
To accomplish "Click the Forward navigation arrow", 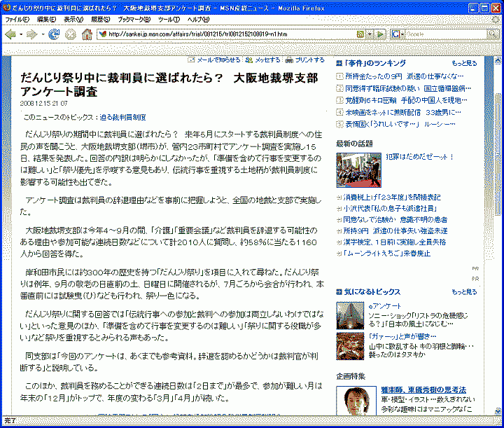I will [x=31, y=34].
